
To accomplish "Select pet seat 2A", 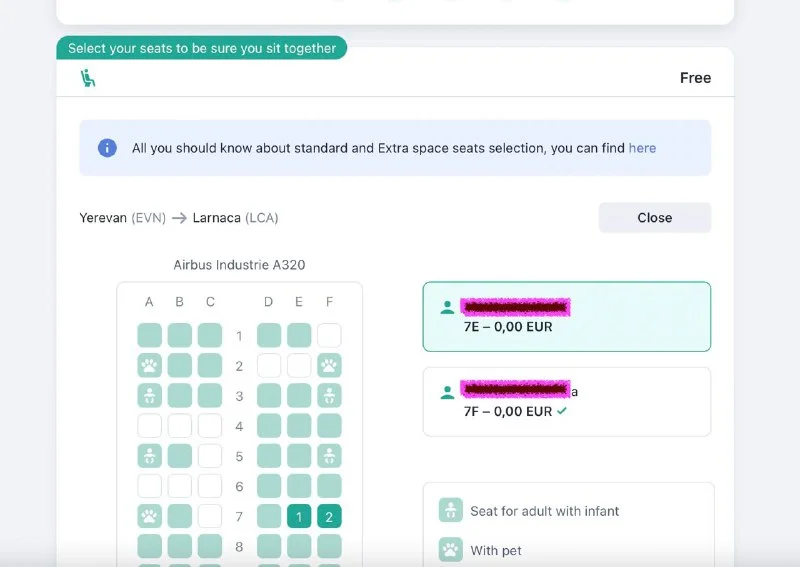I will [x=149, y=366].
